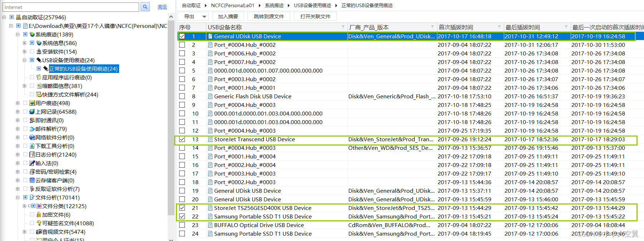Click the 应用程序运行痕迹 icon
The height and width of the screenshot is (241, 644).
[39, 77]
